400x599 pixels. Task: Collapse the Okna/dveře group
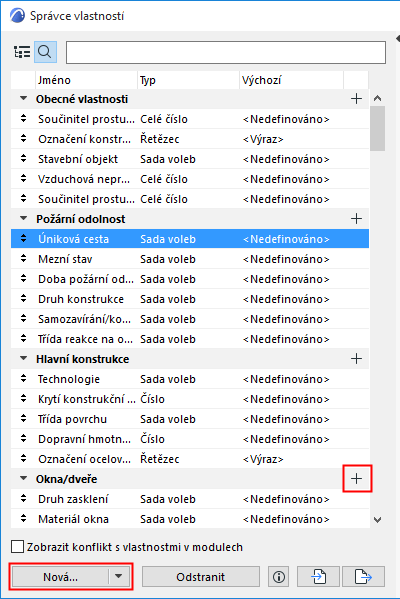tap(24, 479)
